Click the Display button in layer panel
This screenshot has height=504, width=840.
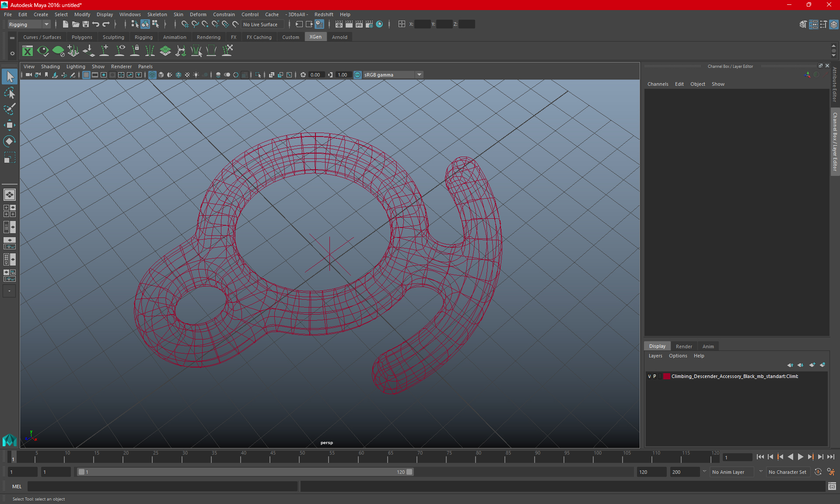click(658, 346)
